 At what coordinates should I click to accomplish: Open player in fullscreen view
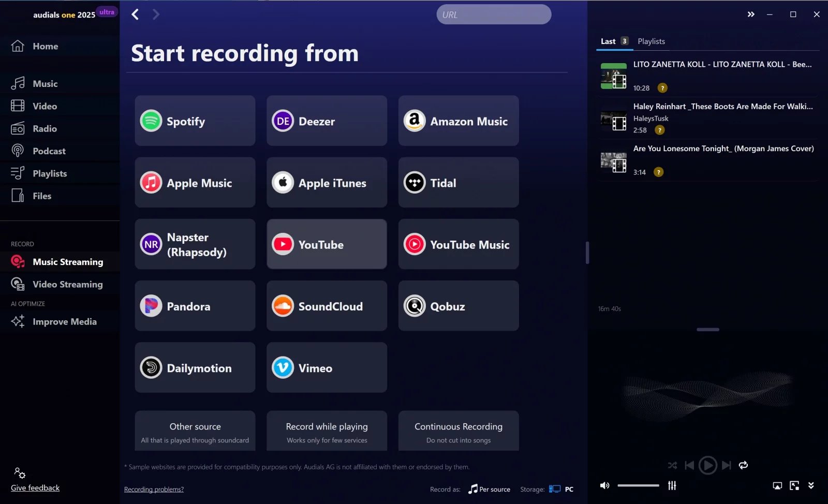point(794,485)
